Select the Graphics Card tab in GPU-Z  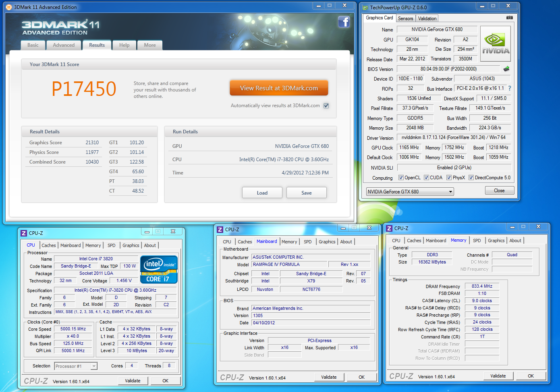click(x=380, y=18)
